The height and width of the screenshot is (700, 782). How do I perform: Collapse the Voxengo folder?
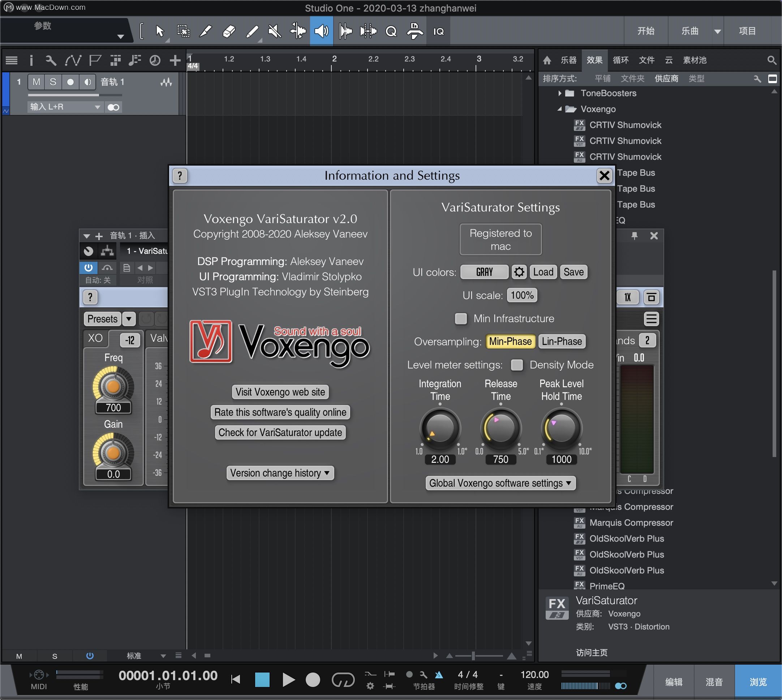[x=560, y=109]
